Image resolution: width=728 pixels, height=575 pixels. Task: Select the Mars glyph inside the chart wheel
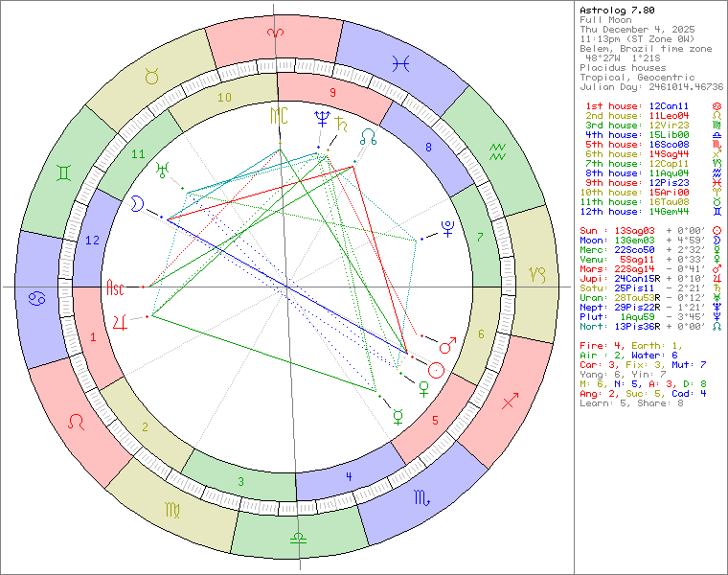446,342
